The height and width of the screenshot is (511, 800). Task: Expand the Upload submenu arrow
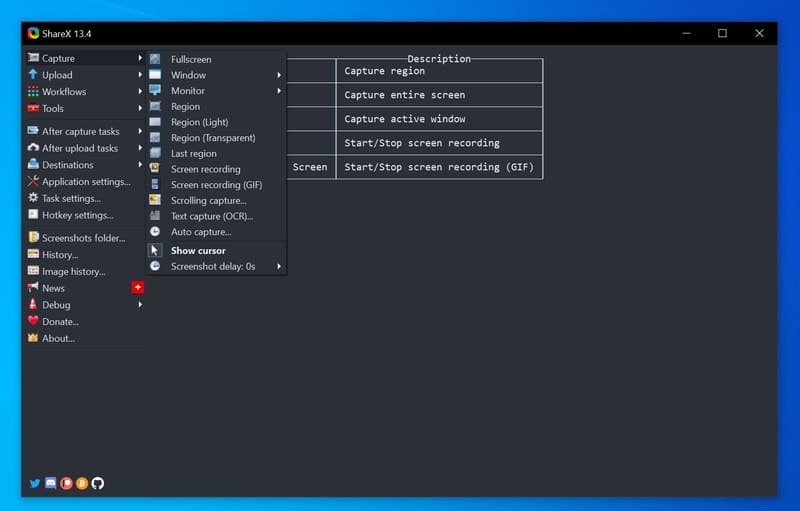(140, 75)
